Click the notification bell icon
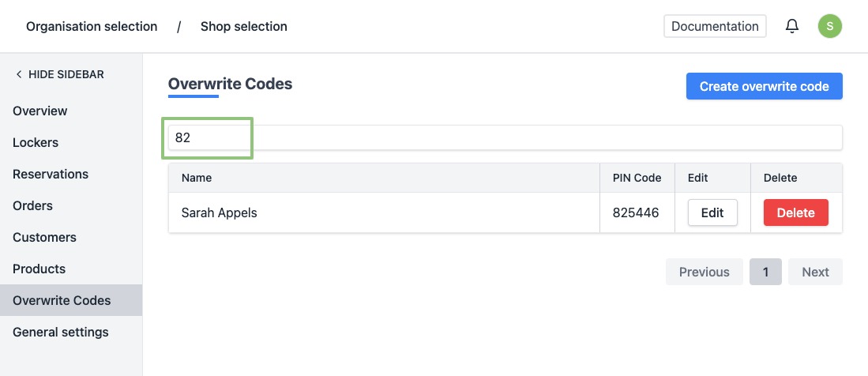The width and height of the screenshot is (868, 376). [x=792, y=26]
